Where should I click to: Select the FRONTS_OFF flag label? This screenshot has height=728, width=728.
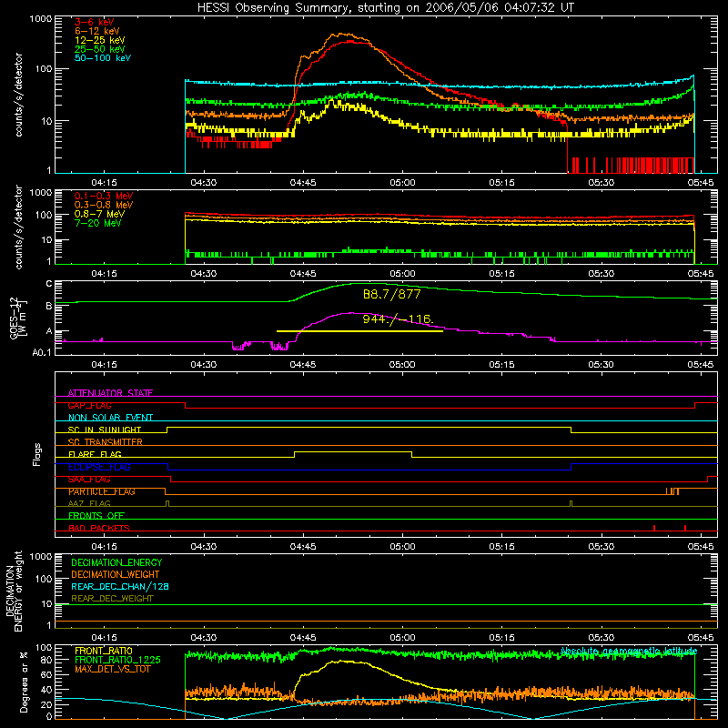[96, 516]
